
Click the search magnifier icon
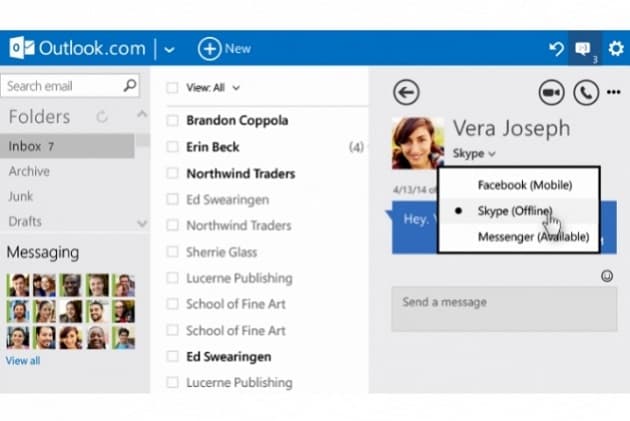[130, 85]
